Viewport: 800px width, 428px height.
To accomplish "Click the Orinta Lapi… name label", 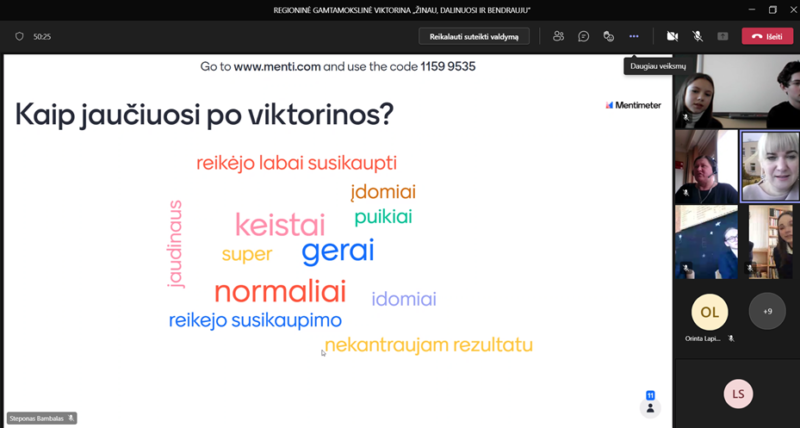I will [703, 338].
